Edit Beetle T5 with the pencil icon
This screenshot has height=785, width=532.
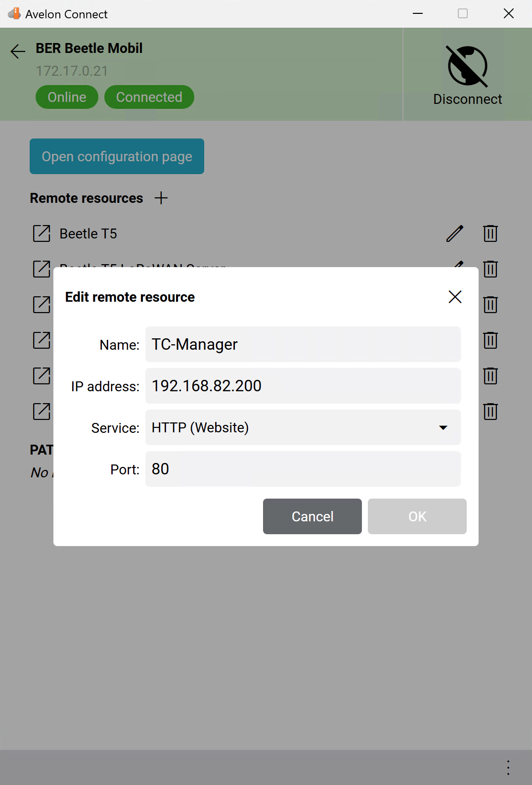tap(455, 233)
